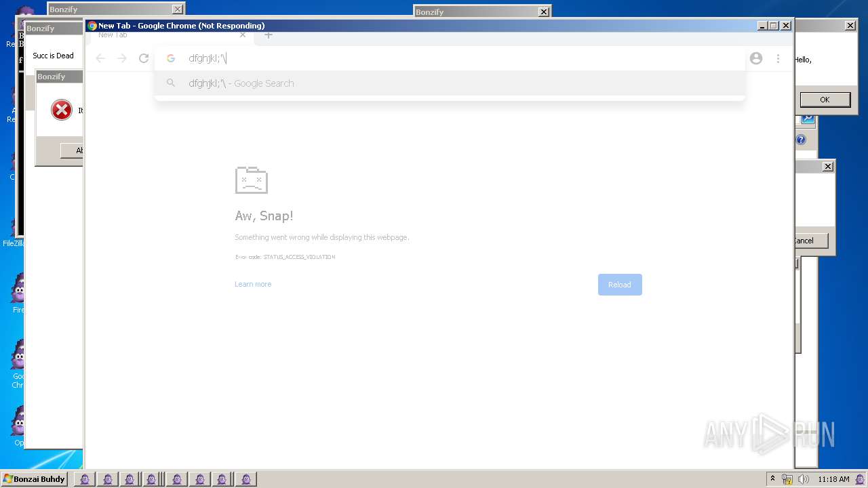Show hidden tray icons arrow
The width and height of the screenshot is (868, 488).
tap(772, 479)
